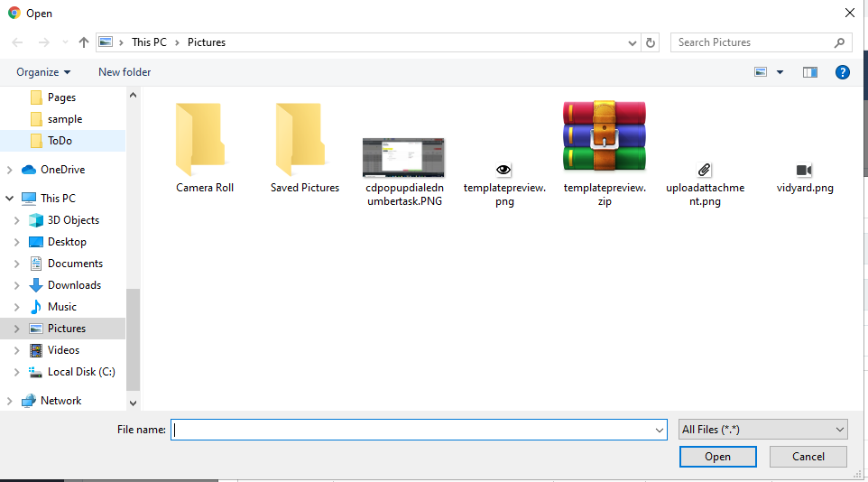Open address bar history dropdown
The width and height of the screenshot is (868, 482).
click(x=633, y=42)
